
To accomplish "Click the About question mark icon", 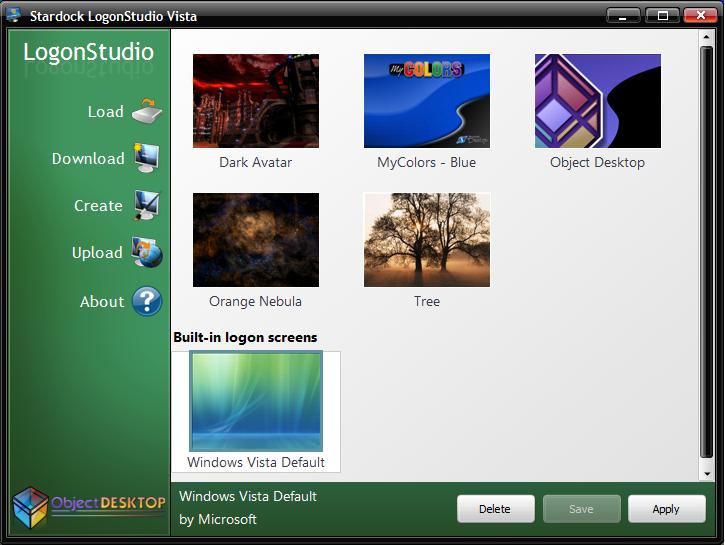I will [147, 301].
